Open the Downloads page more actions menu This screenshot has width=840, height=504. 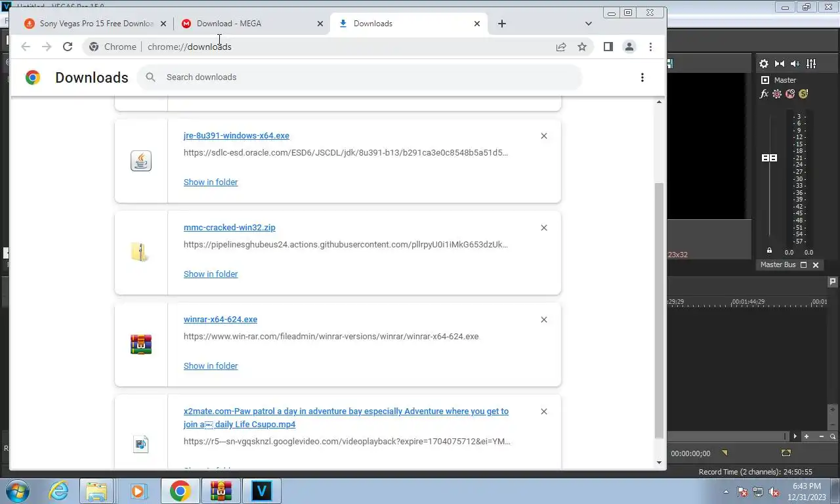click(642, 77)
